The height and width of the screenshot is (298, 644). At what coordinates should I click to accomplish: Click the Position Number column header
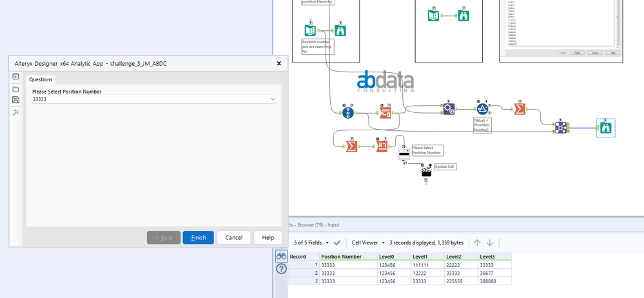point(349,257)
